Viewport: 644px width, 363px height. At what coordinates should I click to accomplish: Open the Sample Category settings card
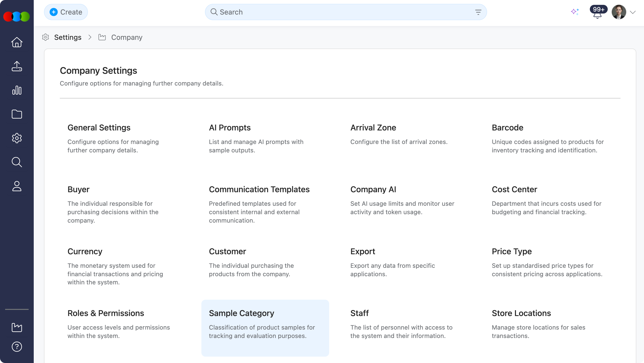click(x=265, y=328)
